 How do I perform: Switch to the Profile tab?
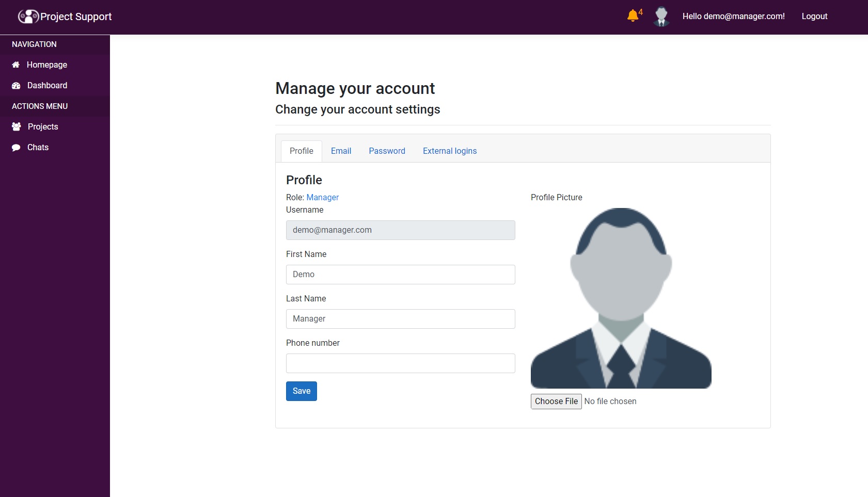click(302, 151)
